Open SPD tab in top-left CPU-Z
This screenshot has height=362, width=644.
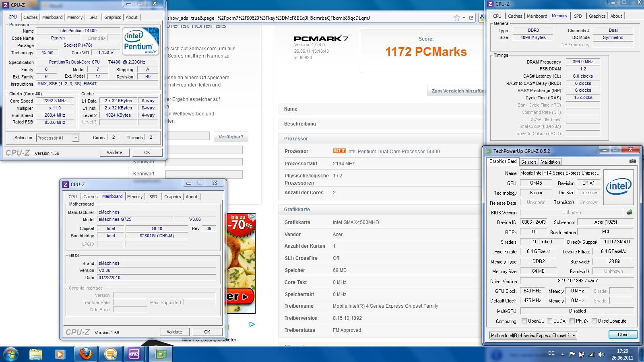coord(93,17)
